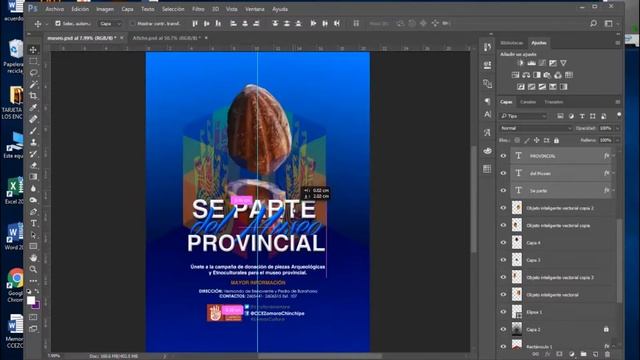Image resolution: width=640 pixels, height=360 pixels.
Task: Switch to the Afiche.psd document tab
Action: pyautogui.click(x=166, y=38)
